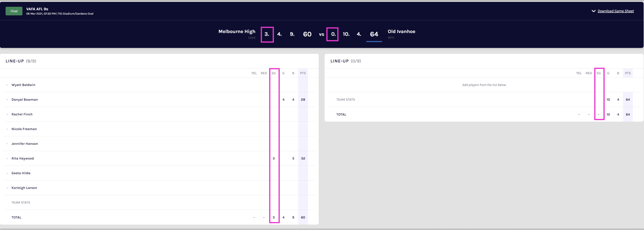Click Old Ivanhoe Team Stats goals value 10
Screen dimensions: 644x230
tap(608, 100)
